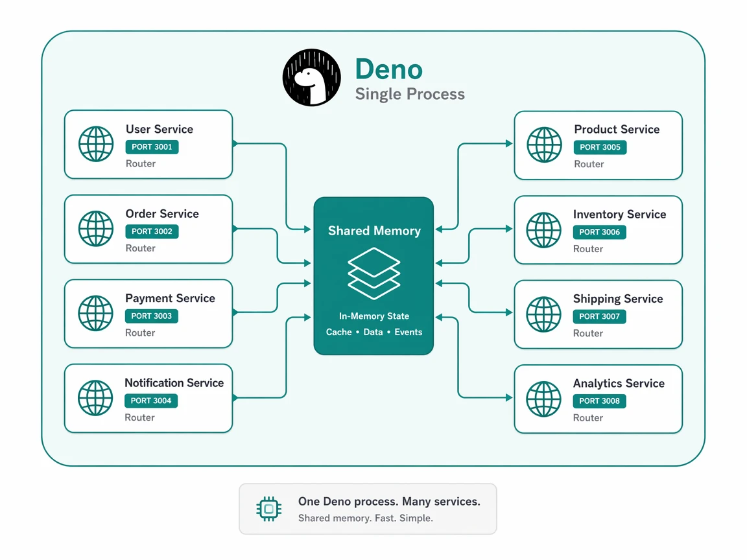Select the PORT 3003 badge
The image size is (747, 560).
pyautogui.click(x=152, y=316)
